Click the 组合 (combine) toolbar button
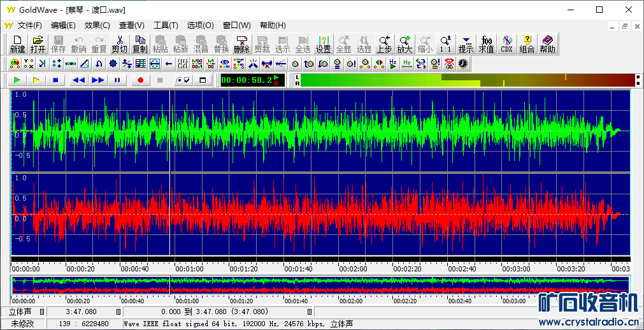 click(527, 45)
